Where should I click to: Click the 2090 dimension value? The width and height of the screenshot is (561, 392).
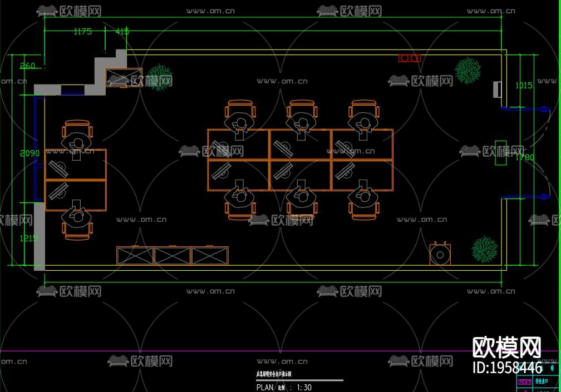point(29,153)
